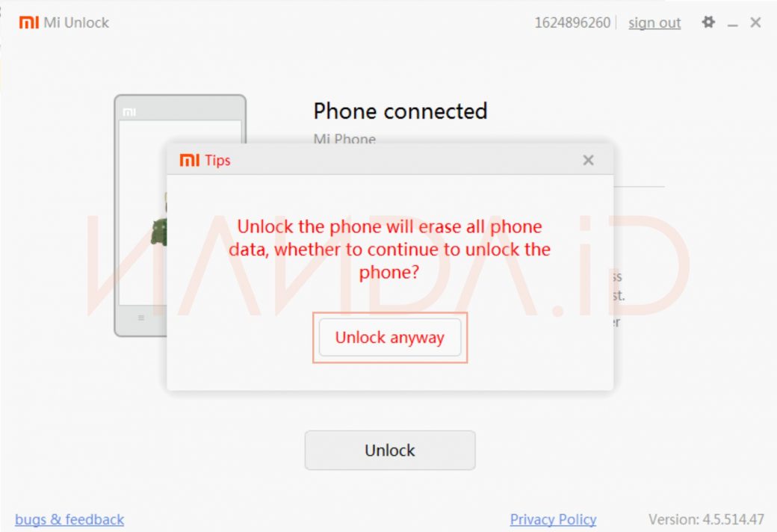Click the green Android figure on phone illustration
Viewport: 777px width, 532px height.
coord(160,231)
